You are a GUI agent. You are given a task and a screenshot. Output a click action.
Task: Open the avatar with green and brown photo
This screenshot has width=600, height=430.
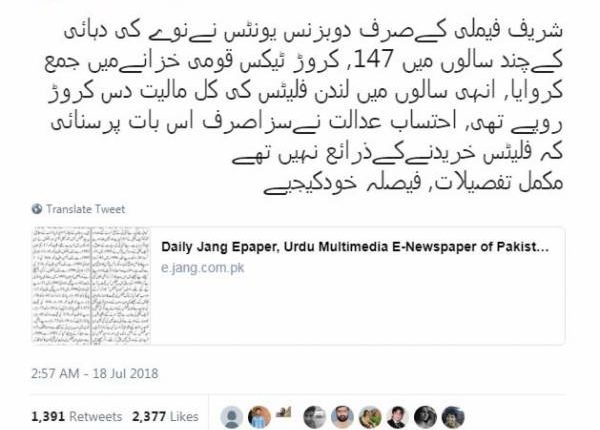point(370,417)
